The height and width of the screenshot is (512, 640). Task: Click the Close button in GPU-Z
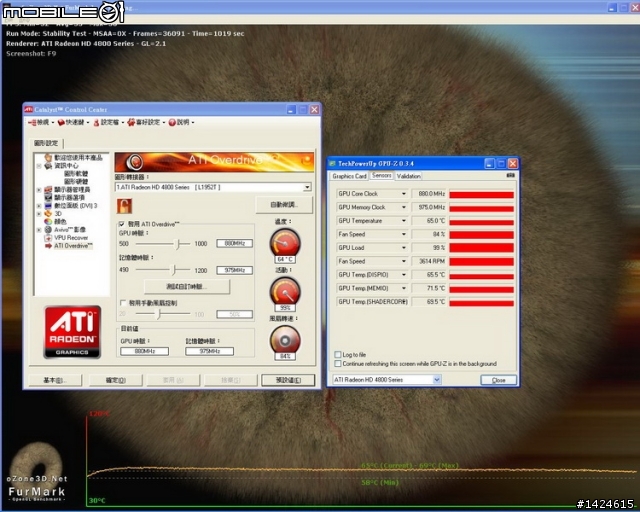[x=498, y=380]
